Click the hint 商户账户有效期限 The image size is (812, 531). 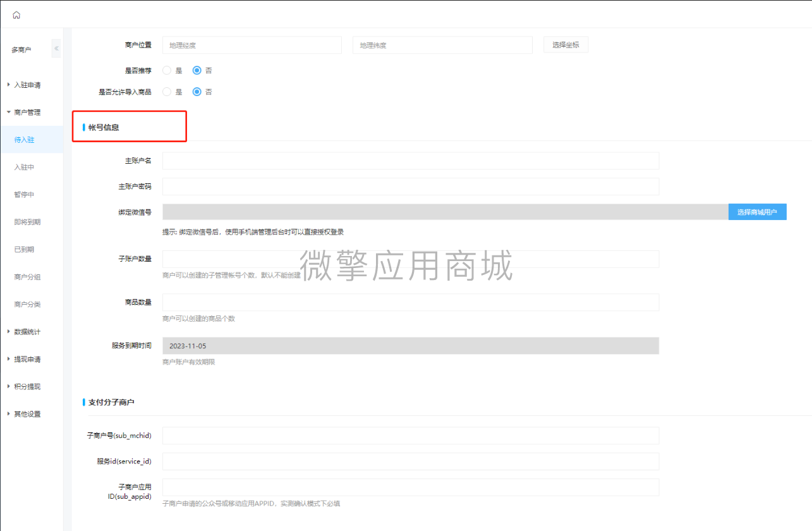tap(188, 362)
